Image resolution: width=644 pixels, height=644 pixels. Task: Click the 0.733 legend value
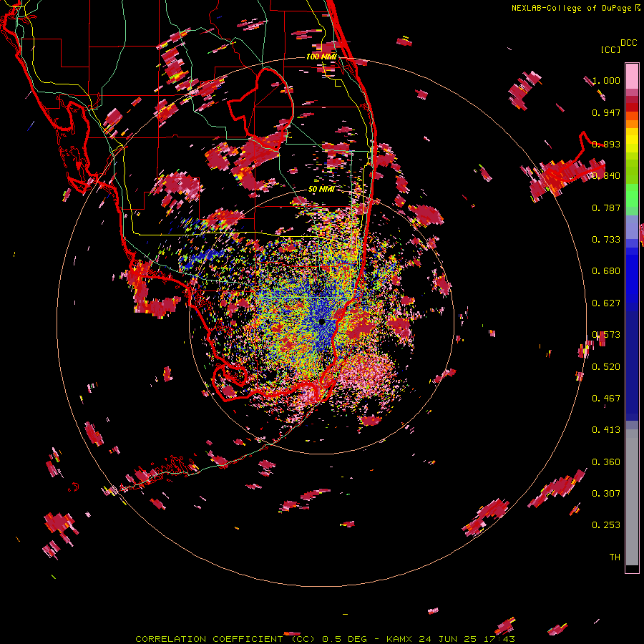pyautogui.click(x=606, y=240)
